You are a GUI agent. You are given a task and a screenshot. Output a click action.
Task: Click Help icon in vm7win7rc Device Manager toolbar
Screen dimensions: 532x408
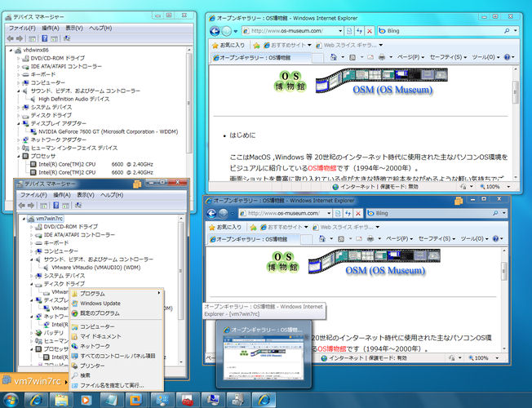[56, 206]
